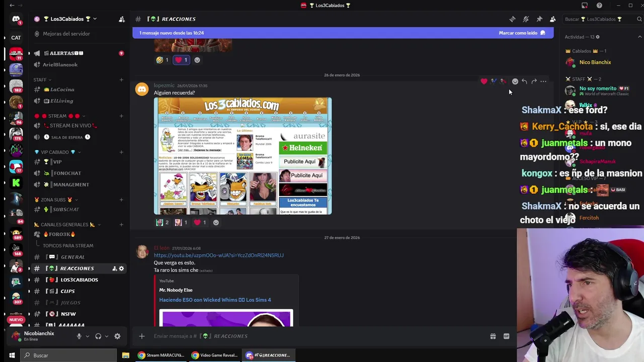Click search magnifier in Buscar Los3Cabiados field
Viewport: 644px width, 362px height.
pyautogui.click(x=639, y=19)
